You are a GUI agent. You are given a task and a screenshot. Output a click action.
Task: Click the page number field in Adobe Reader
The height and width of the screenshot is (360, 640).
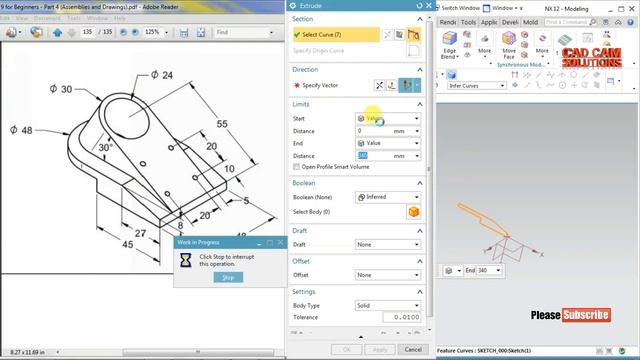(87, 32)
